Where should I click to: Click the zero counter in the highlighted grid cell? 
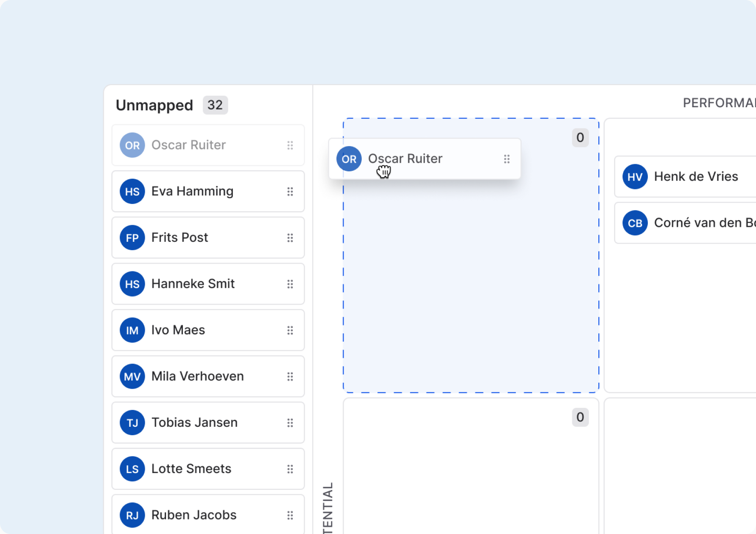[580, 138]
